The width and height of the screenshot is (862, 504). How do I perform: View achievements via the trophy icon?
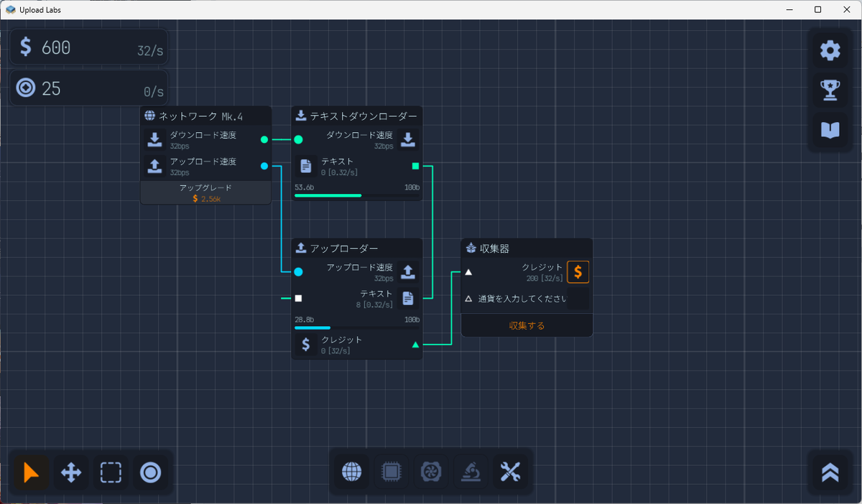[x=830, y=90]
